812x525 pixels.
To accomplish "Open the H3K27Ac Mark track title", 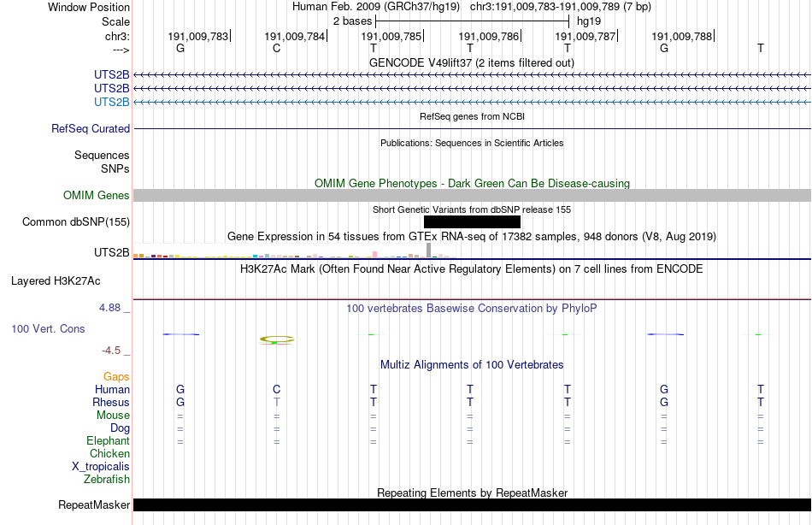I will pyautogui.click(x=472, y=269).
